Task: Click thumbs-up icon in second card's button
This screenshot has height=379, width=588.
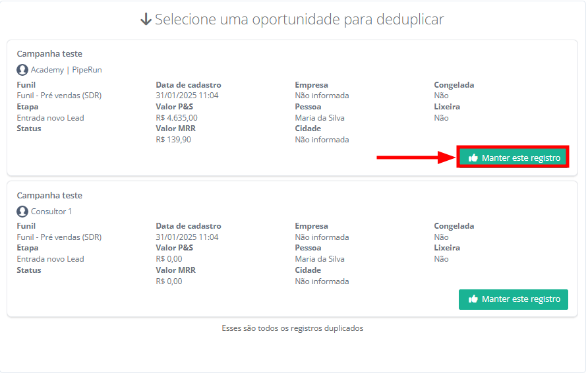Action: click(473, 299)
